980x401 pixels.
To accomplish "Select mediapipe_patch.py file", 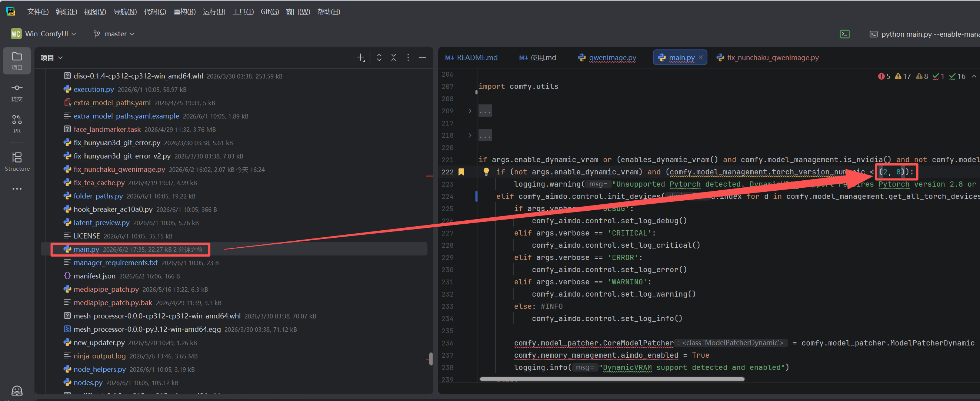I will [x=106, y=289].
